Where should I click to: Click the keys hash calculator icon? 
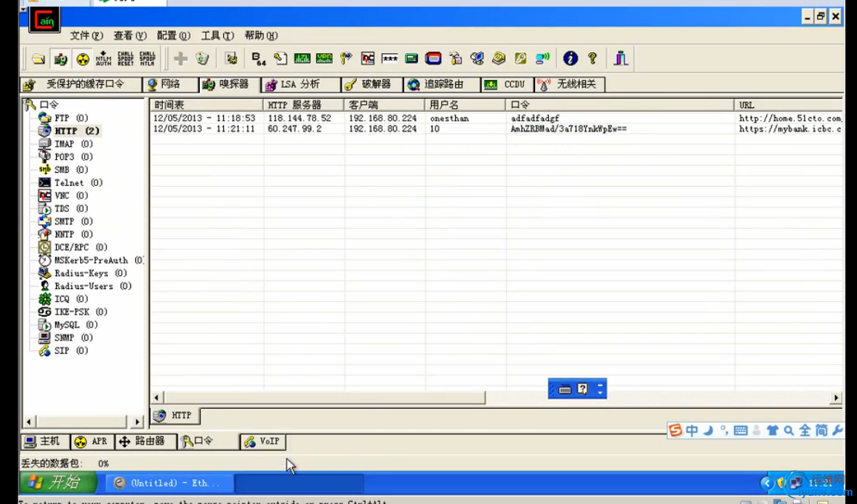(x=346, y=58)
